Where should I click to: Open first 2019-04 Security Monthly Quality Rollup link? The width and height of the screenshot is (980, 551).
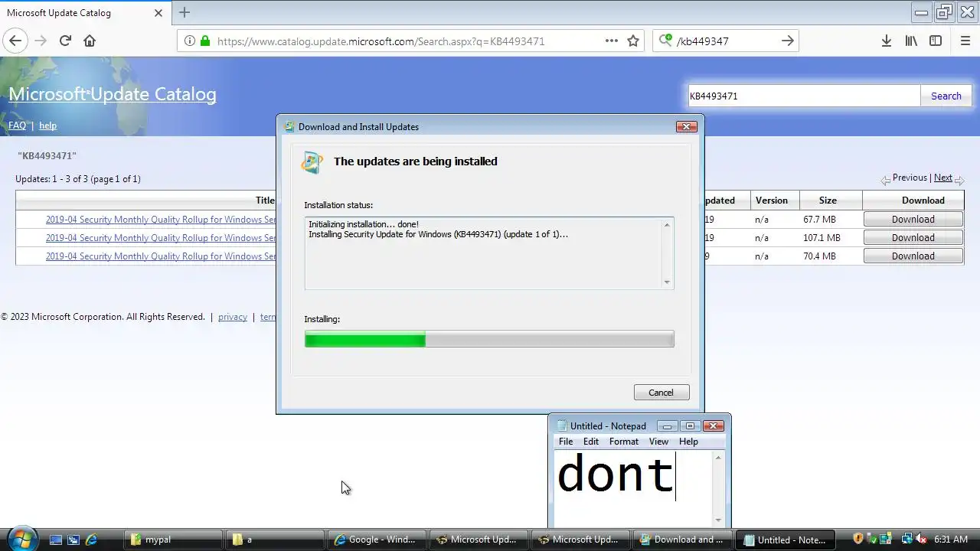(x=161, y=220)
